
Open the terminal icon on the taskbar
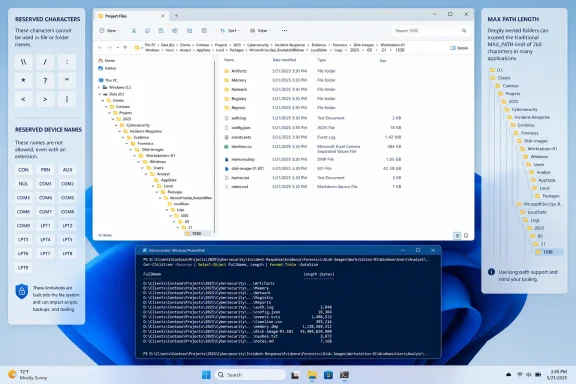(344, 375)
